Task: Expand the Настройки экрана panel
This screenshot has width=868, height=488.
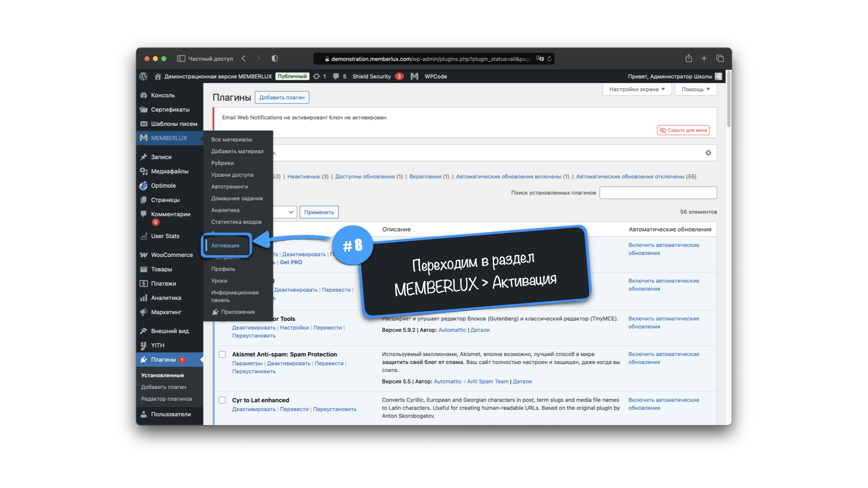Action: (637, 89)
